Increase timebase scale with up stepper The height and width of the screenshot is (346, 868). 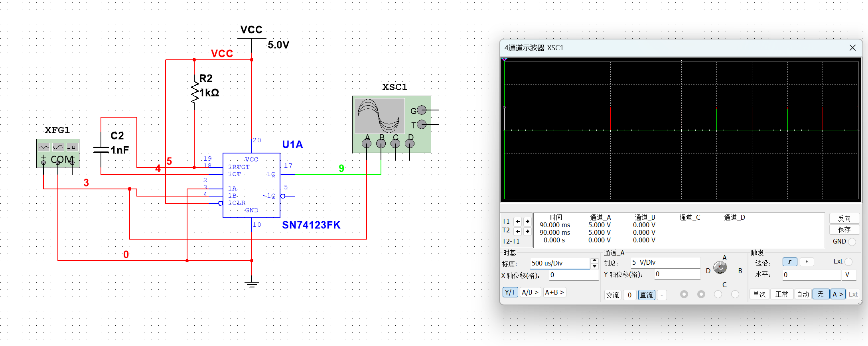point(594,260)
